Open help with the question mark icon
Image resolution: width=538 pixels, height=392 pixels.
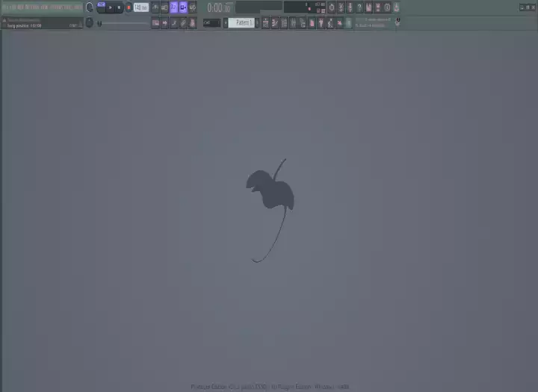point(359,7)
